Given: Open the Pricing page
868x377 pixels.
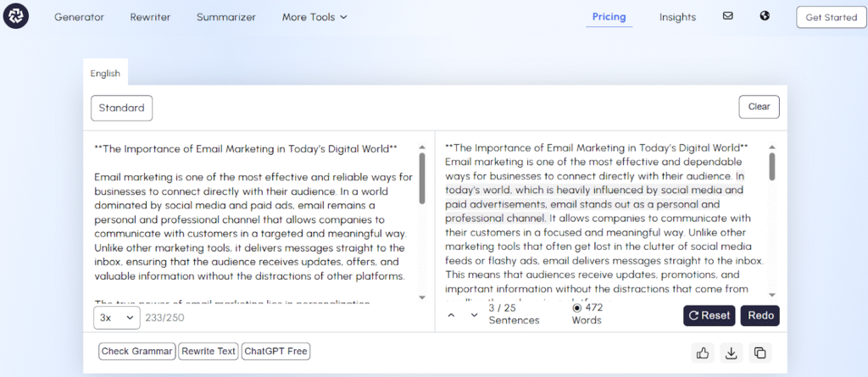Looking at the screenshot, I should [x=609, y=17].
